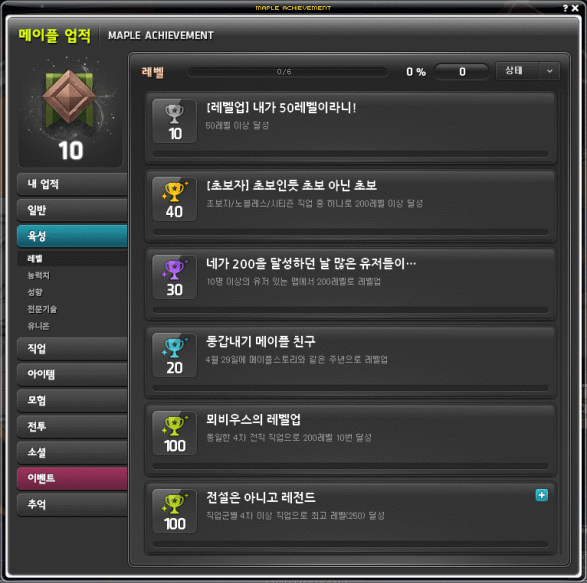Select the 전문기술 sub-category

tap(42, 309)
